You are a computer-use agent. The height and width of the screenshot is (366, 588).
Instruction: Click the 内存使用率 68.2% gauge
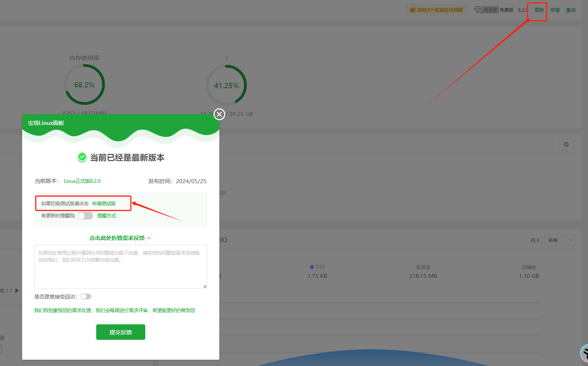84,85
